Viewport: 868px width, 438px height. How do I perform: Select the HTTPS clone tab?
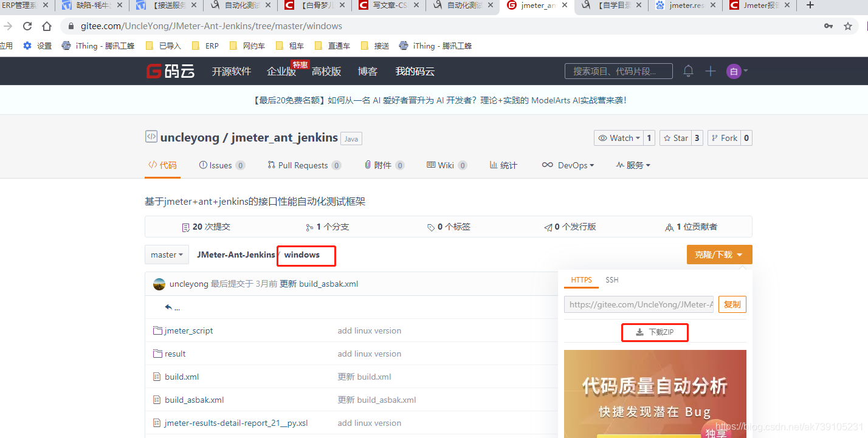pos(582,280)
